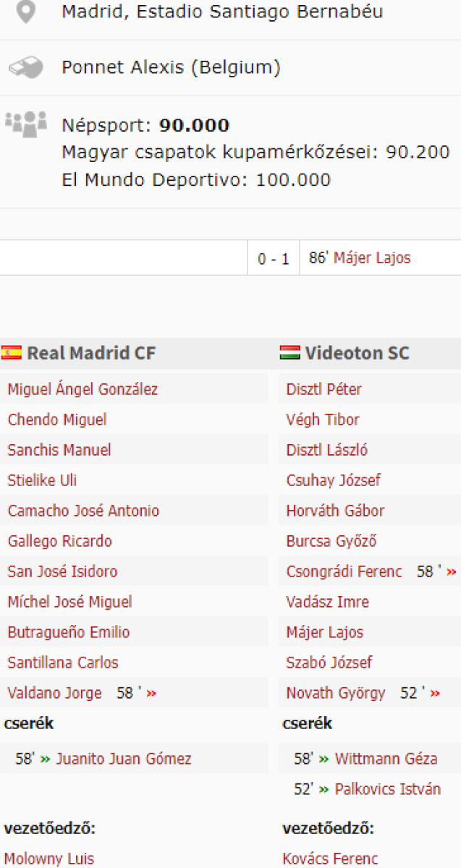
Task: Click the referee whistle icon
Action: pos(26,68)
